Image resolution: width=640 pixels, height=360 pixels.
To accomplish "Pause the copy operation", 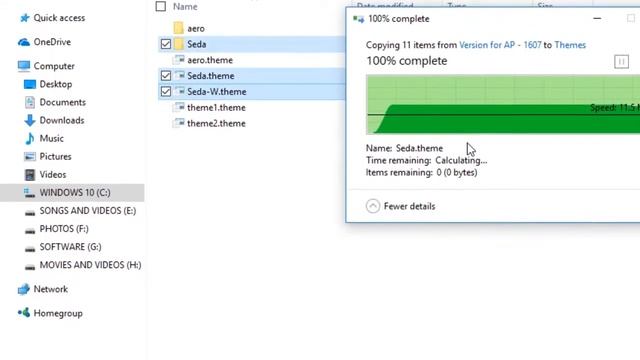I will [x=621, y=62].
